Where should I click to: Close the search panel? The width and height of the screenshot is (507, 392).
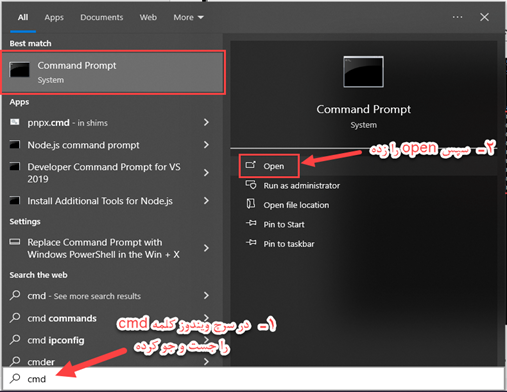coord(484,17)
